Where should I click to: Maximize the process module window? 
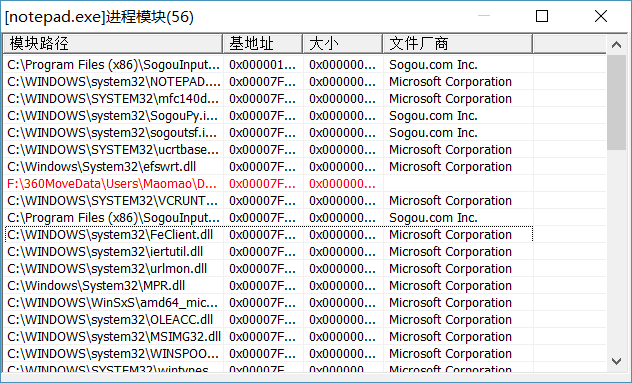(542, 16)
